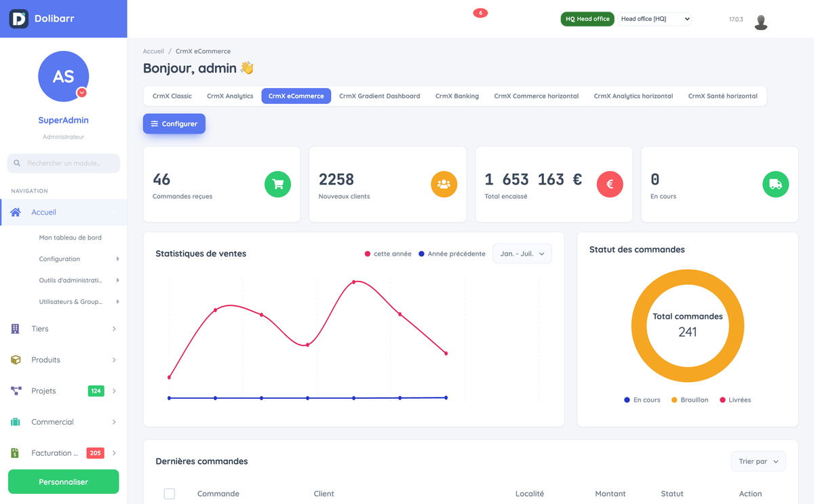The image size is (814, 504).
Task: Expand the Facturation menu chevron
Action: pyautogui.click(x=114, y=453)
